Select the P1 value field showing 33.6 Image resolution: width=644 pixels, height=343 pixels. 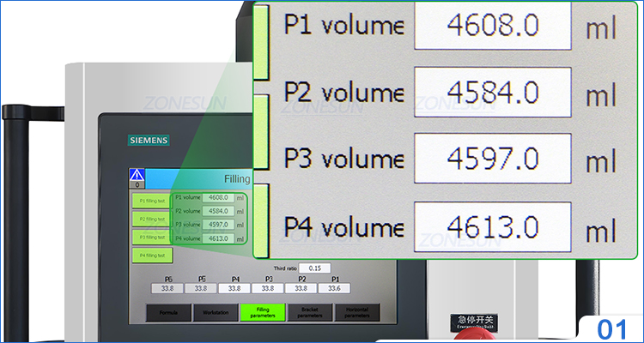(x=336, y=289)
